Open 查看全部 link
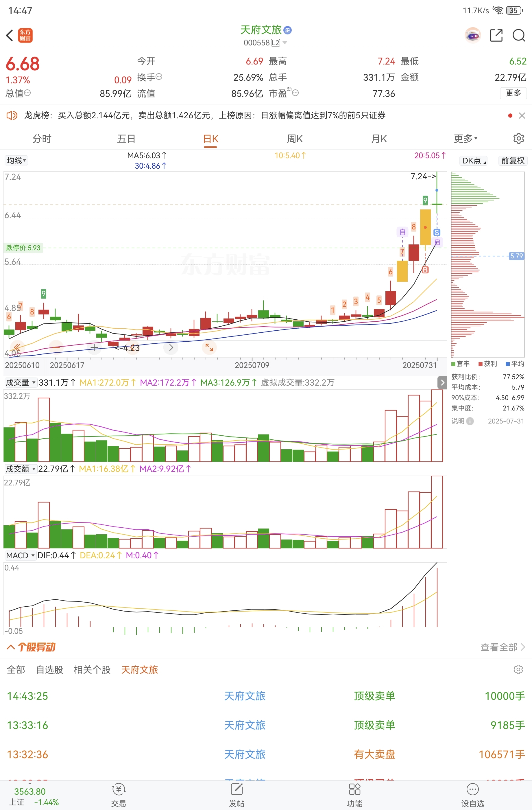The image size is (532, 810). tap(503, 647)
